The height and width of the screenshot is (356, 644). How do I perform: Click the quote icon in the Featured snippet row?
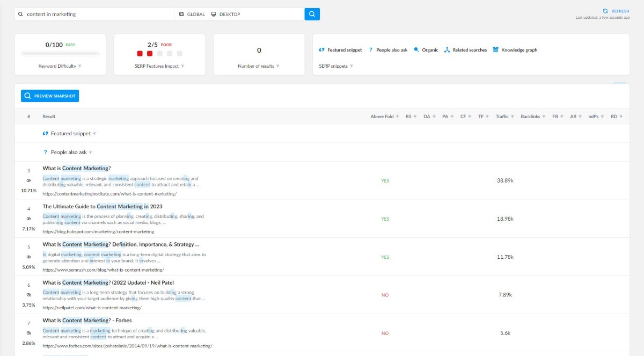(x=45, y=134)
